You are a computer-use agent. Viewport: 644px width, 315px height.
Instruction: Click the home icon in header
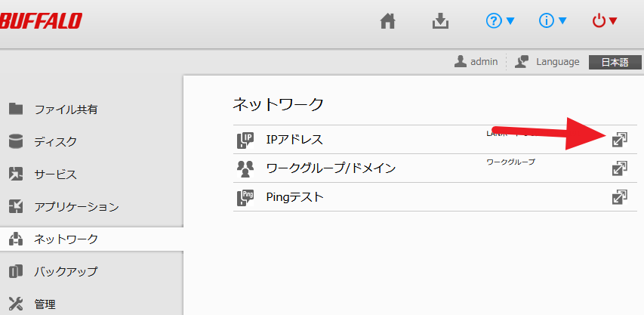coord(387,21)
